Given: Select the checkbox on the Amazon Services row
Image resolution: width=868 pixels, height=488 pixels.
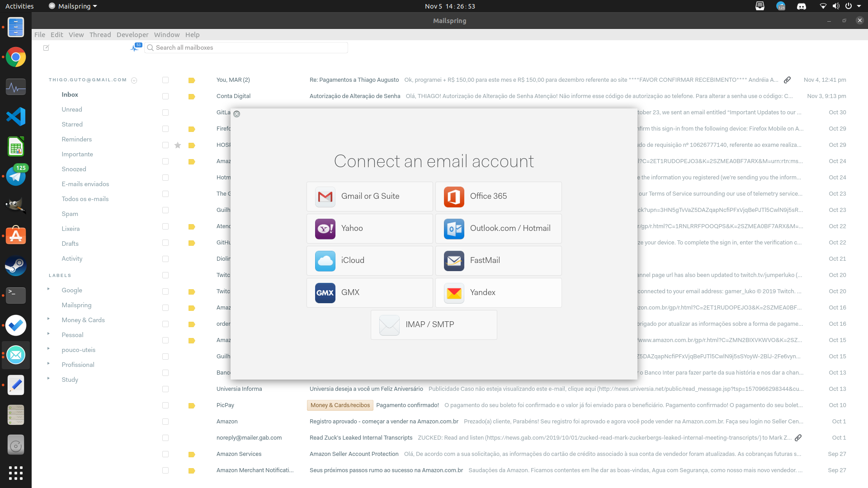Looking at the screenshot, I should click(x=165, y=454).
